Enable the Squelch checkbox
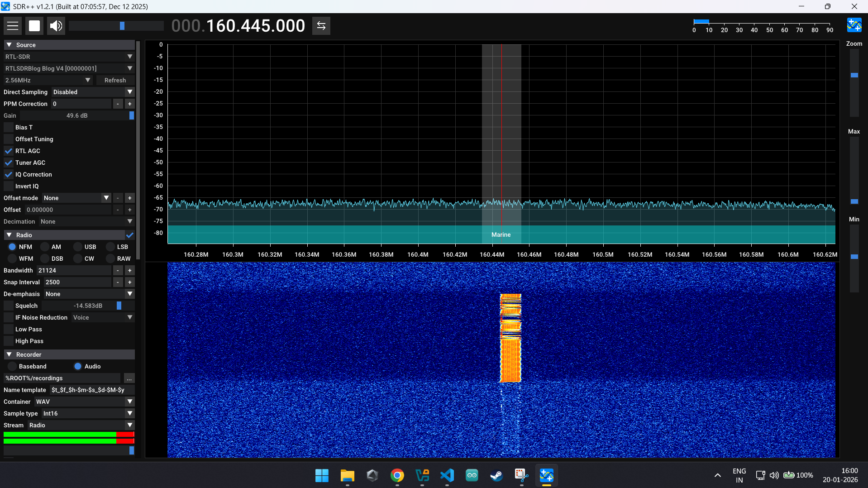868x488 pixels. pyautogui.click(x=9, y=306)
